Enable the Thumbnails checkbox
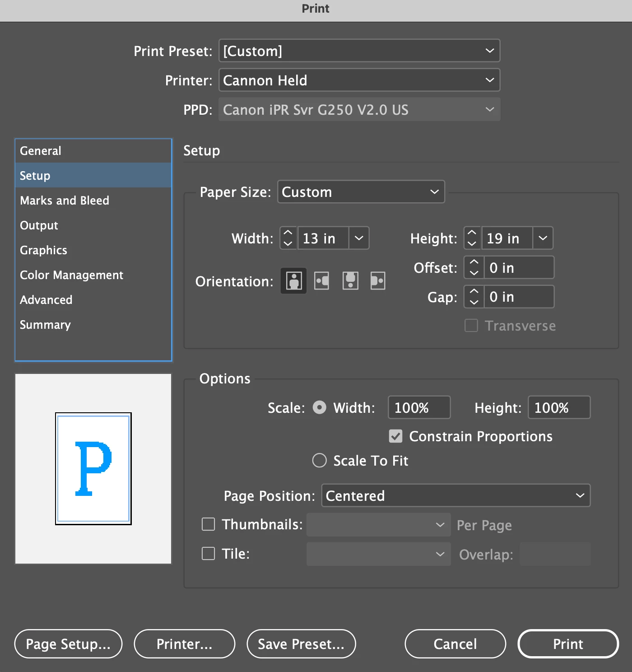This screenshot has height=672, width=632. 208,524
